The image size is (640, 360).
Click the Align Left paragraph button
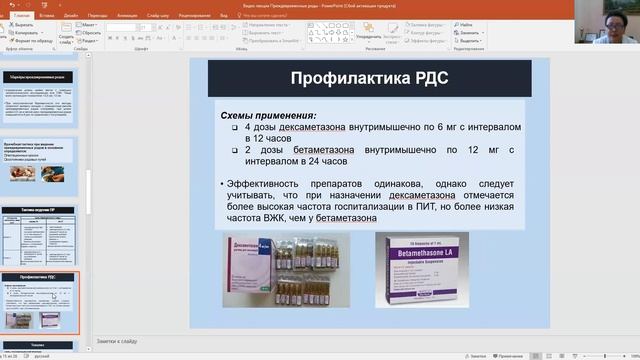(x=189, y=38)
